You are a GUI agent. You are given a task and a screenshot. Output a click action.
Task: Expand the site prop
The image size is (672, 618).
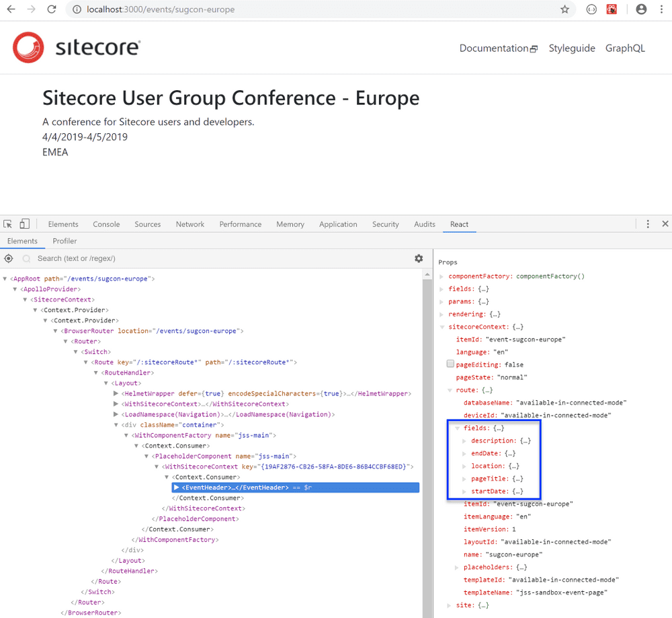[x=449, y=606]
